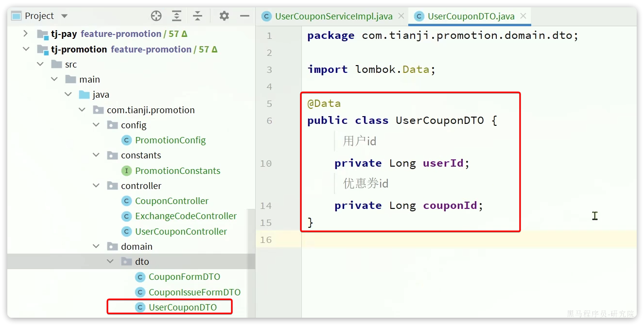This screenshot has width=644, height=326.
Task: Click UserCouponDTO class name in editor
Action: (440, 120)
